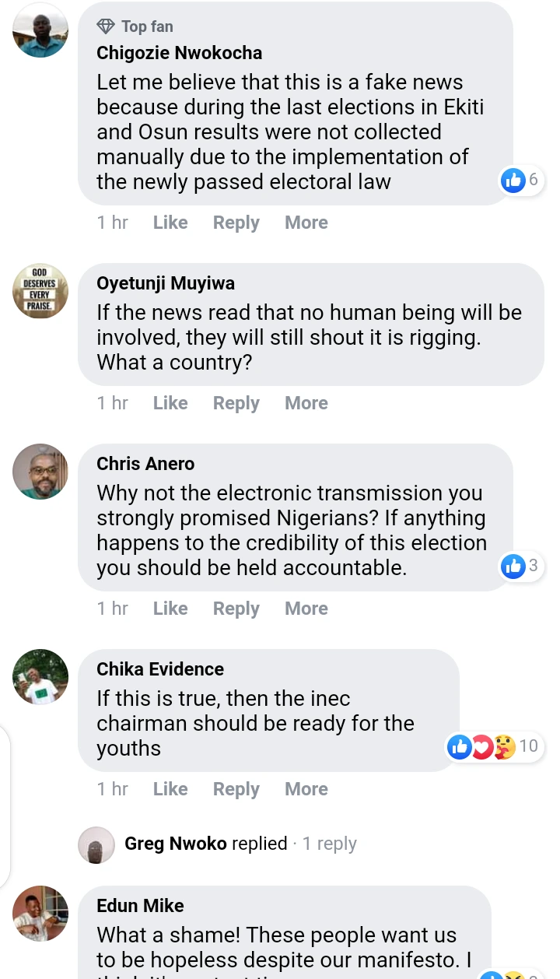
Task: Open Oyetunji Muyiwa's profile avatar
Action: [40, 291]
